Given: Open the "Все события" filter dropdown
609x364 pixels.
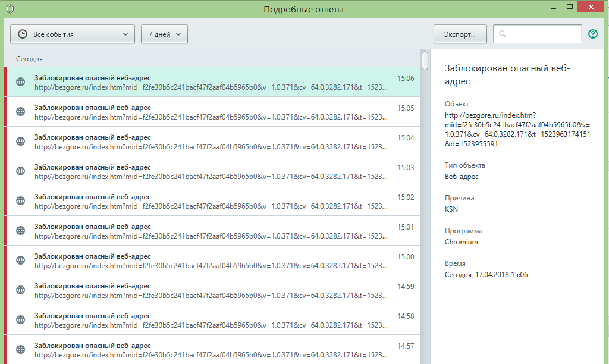Looking at the screenshot, I should coord(73,34).
